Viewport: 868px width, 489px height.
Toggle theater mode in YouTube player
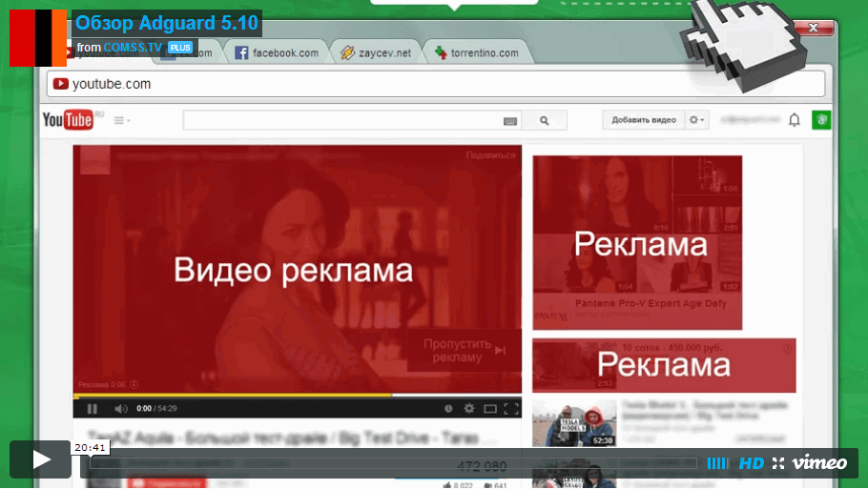(490, 409)
